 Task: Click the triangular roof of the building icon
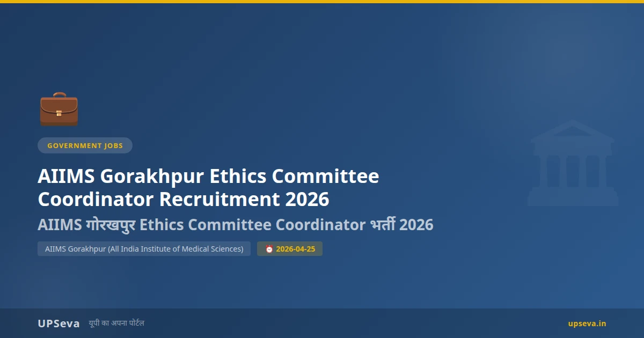[x=573, y=131]
